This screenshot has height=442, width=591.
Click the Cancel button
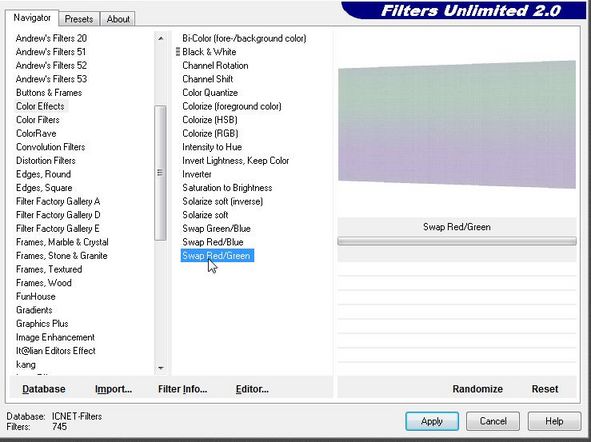(x=493, y=421)
